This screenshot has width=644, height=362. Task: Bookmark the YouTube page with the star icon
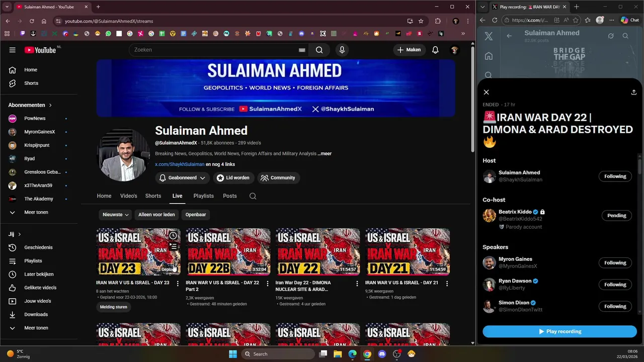click(x=421, y=21)
